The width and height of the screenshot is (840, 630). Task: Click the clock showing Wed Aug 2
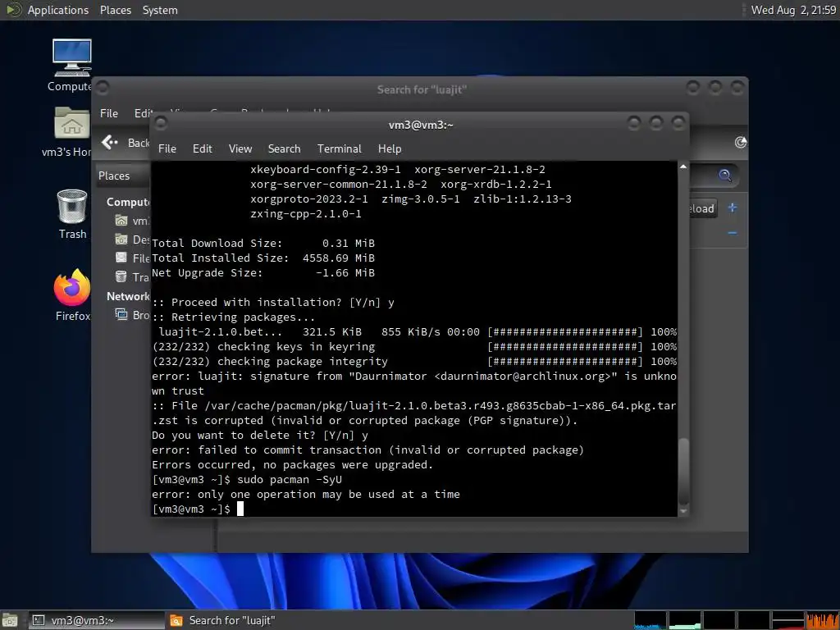(793, 10)
